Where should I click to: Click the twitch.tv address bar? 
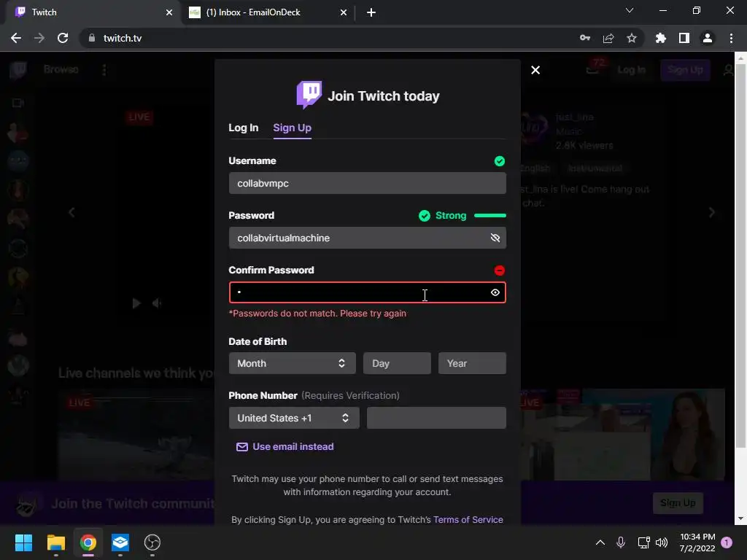coord(329,38)
